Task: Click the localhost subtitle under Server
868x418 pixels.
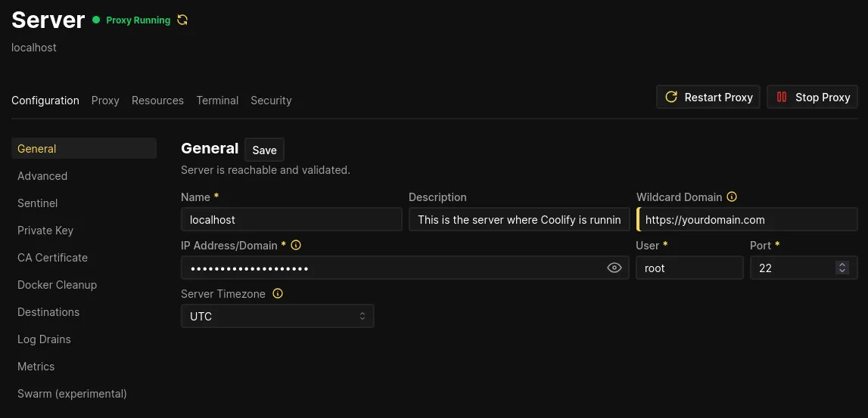Action: click(34, 48)
